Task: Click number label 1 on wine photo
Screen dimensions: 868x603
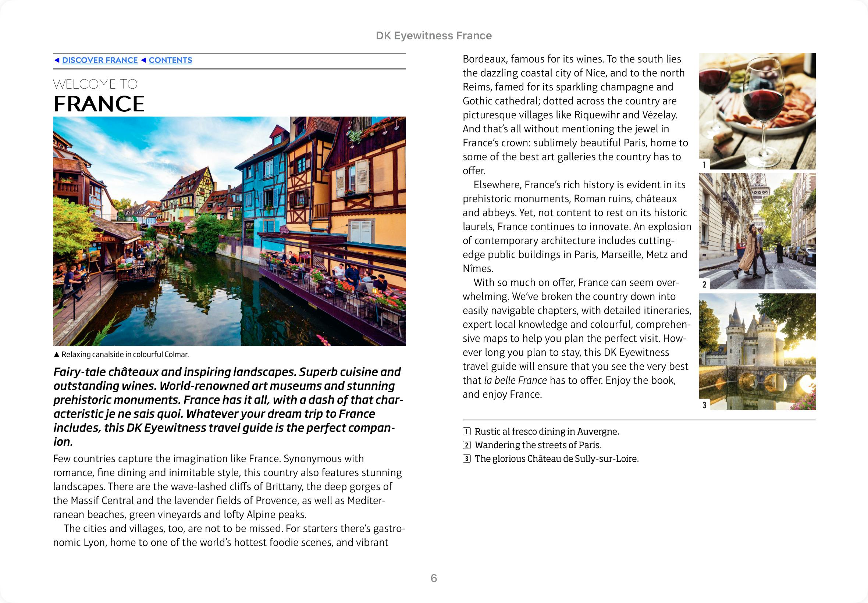Action: (704, 165)
